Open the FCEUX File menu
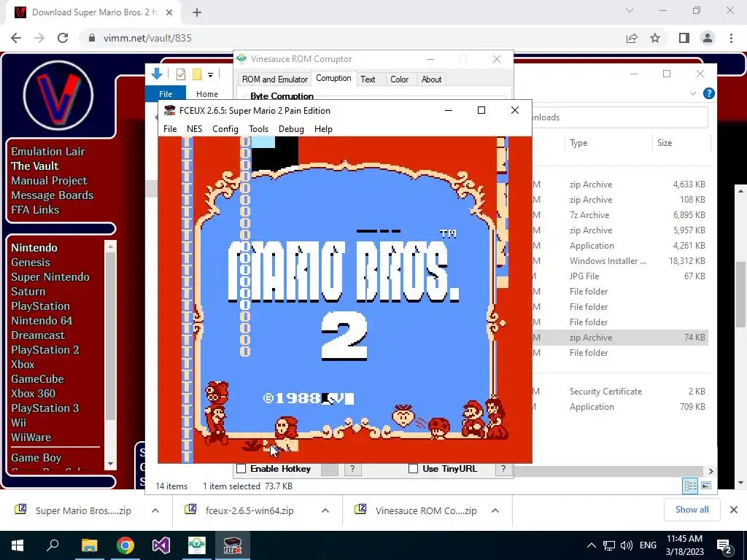The image size is (747, 560). click(x=169, y=129)
